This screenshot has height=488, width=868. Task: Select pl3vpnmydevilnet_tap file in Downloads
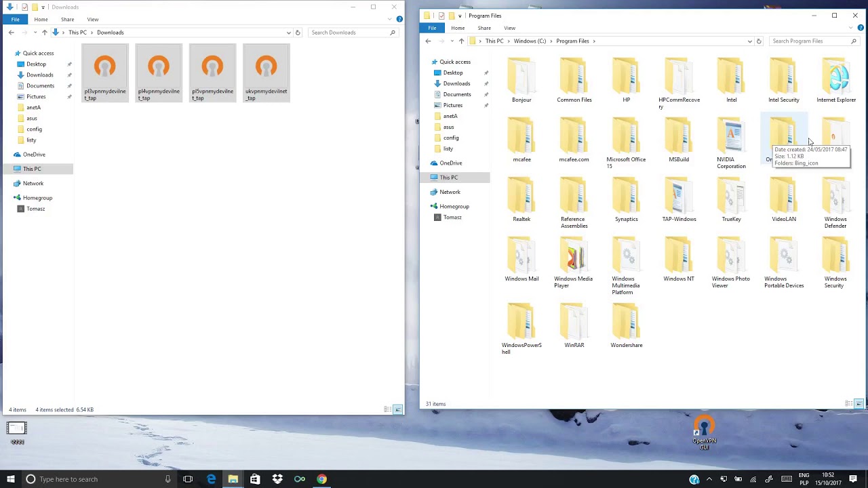(104, 73)
